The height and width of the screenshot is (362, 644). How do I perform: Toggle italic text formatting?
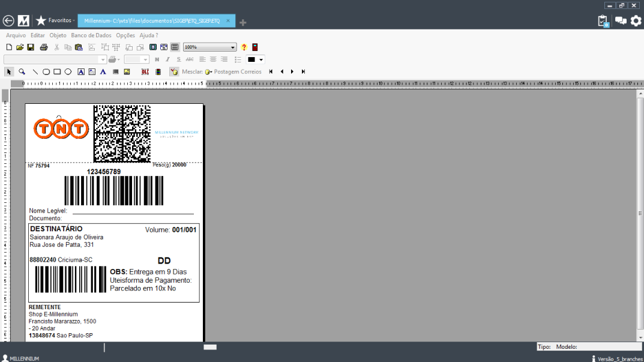tap(168, 59)
